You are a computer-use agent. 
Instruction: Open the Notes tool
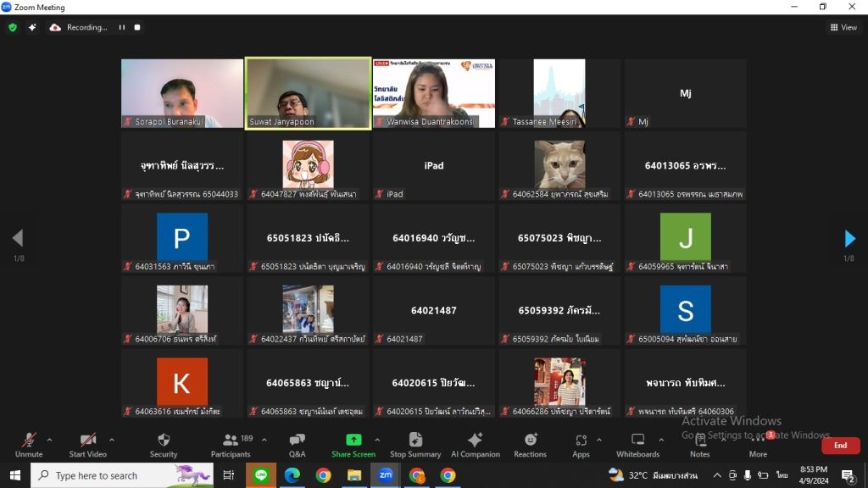tap(699, 446)
